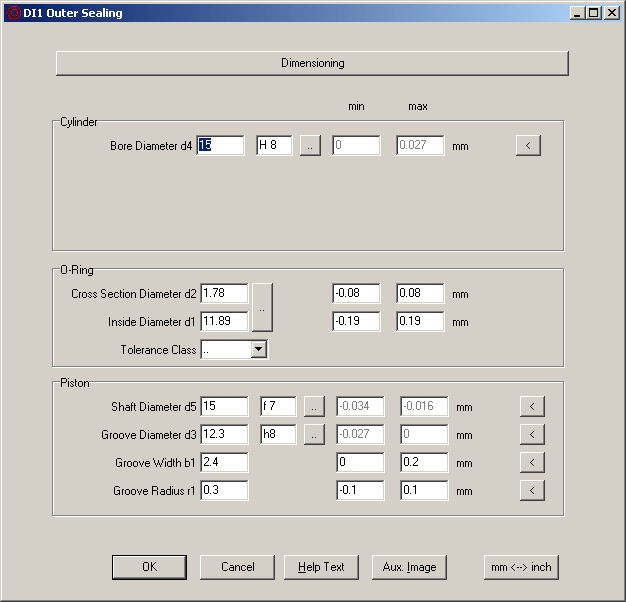Open fit selection next to f 7 field
This screenshot has width=626, height=602.
pyautogui.click(x=314, y=407)
